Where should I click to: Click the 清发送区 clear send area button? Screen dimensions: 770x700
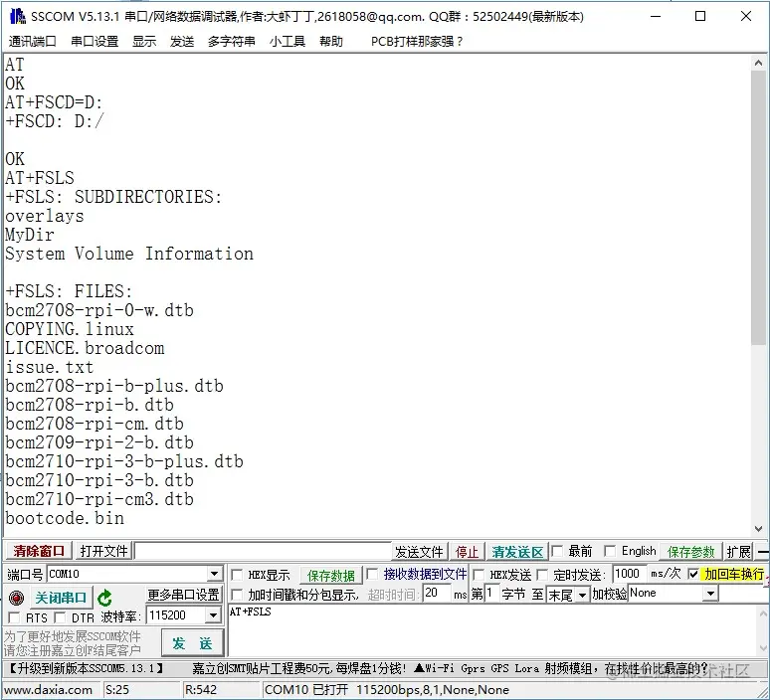517,552
